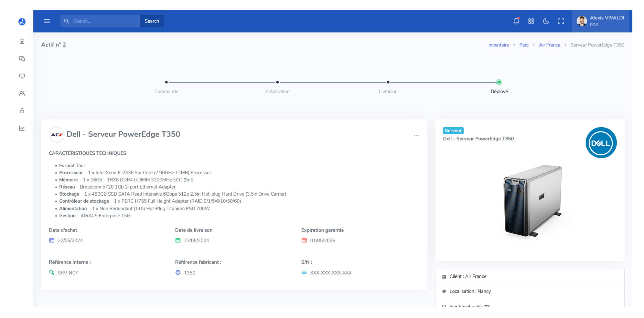
Task: Click the Date d'achat calendar icon
Action: click(x=52, y=240)
